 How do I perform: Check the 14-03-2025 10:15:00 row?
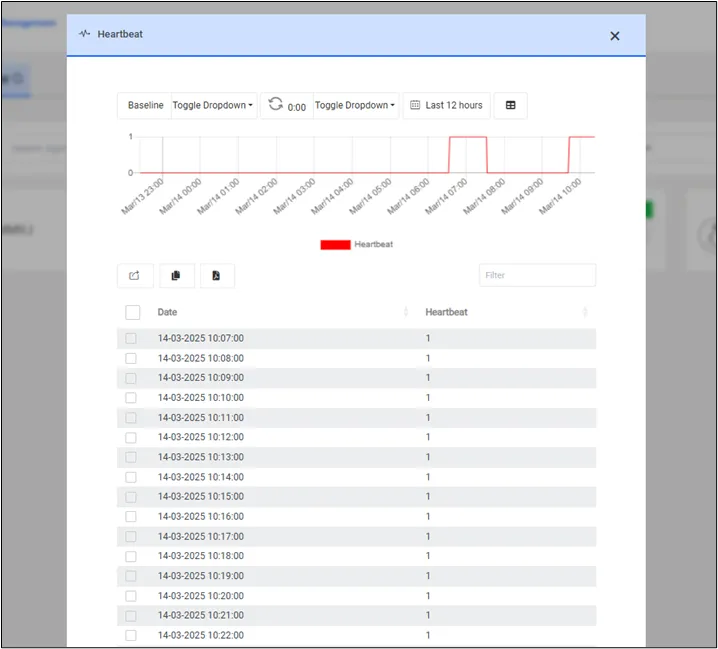click(x=131, y=497)
